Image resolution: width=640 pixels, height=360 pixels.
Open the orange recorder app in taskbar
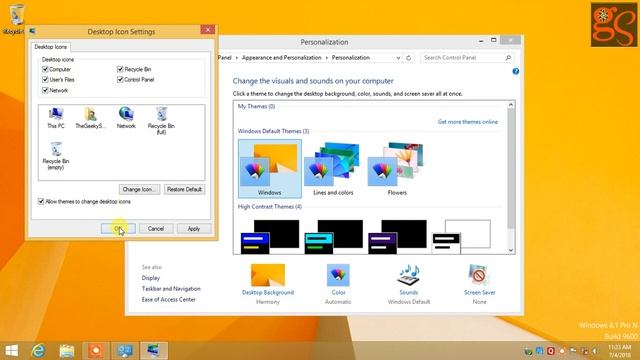pos(96,351)
